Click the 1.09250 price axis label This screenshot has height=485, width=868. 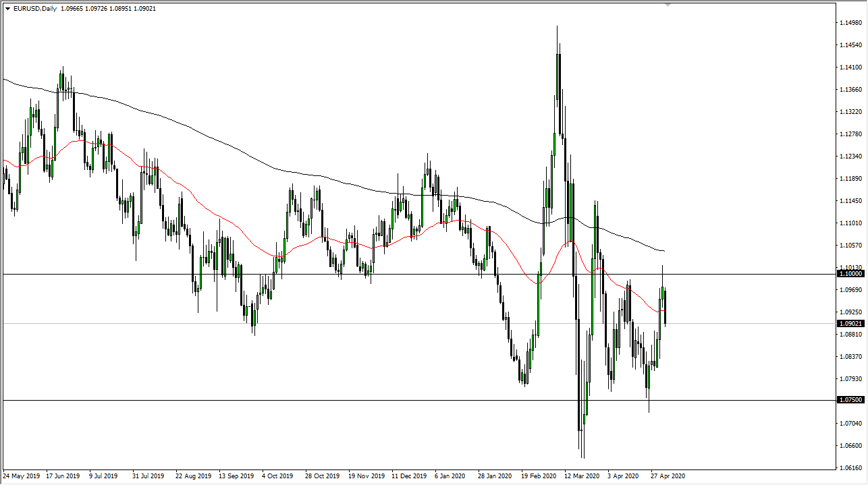pos(852,312)
